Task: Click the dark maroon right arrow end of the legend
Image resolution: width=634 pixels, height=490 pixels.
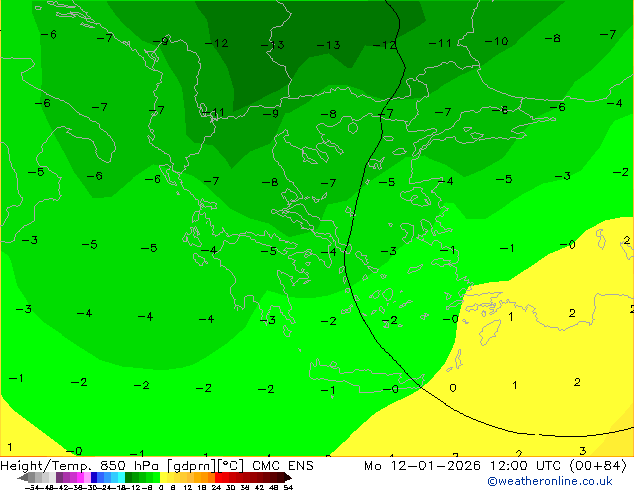Action: (288, 478)
